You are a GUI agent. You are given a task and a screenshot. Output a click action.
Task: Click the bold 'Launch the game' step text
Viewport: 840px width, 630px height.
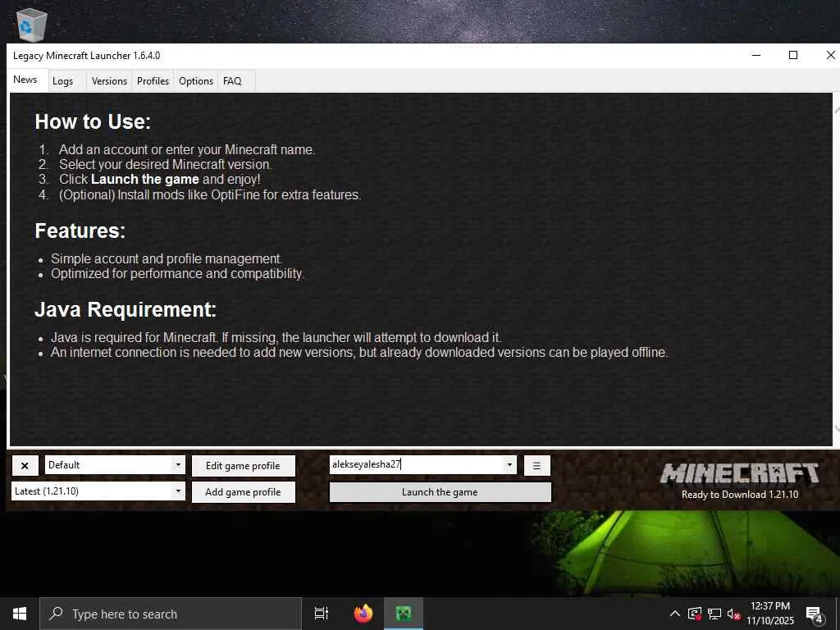(x=145, y=180)
